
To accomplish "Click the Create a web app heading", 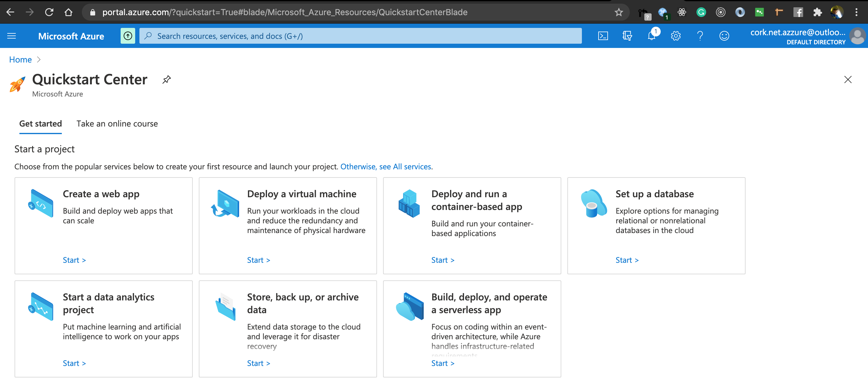I will (101, 194).
